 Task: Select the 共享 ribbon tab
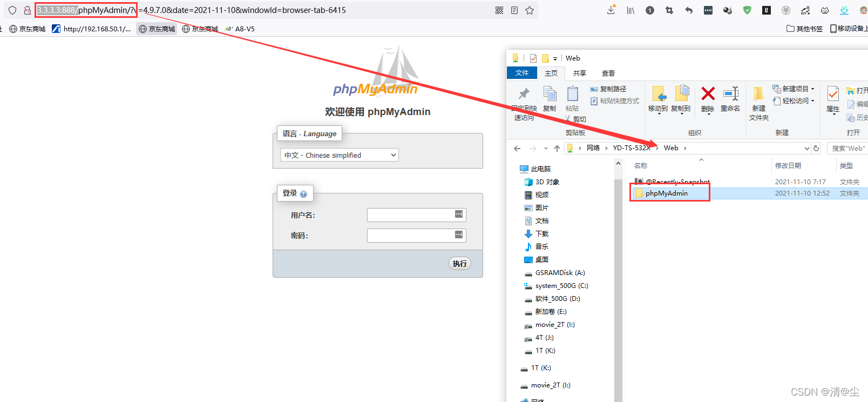580,73
